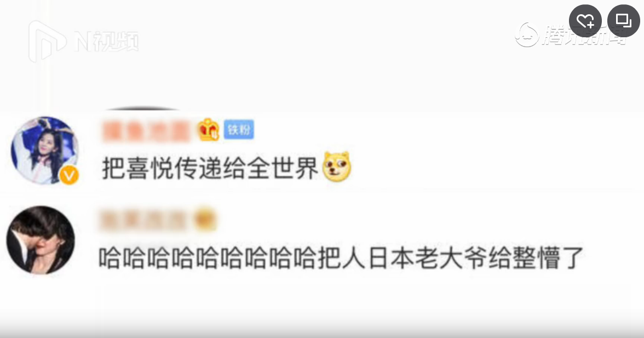This screenshot has width=644, height=338.
Task: Click the N视频 play-shaped logo
Action: pyautogui.click(x=47, y=41)
